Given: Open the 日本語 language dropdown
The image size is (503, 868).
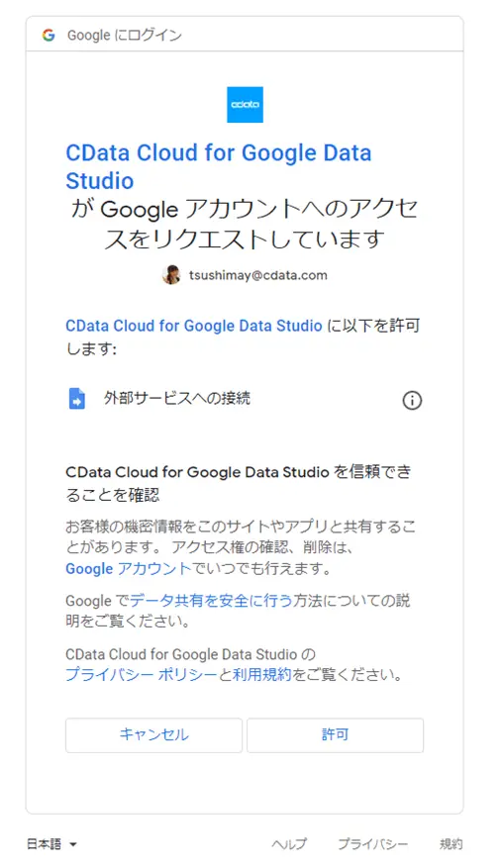Looking at the screenshot, I should (51, 844).
